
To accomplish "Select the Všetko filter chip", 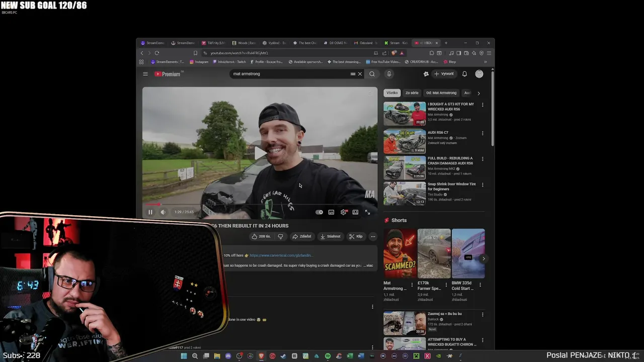I will coord(392,93).
